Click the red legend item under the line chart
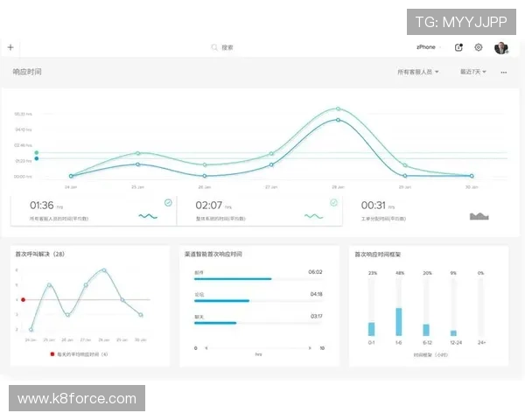The image size is (525, 420). [x=79, y=354]
